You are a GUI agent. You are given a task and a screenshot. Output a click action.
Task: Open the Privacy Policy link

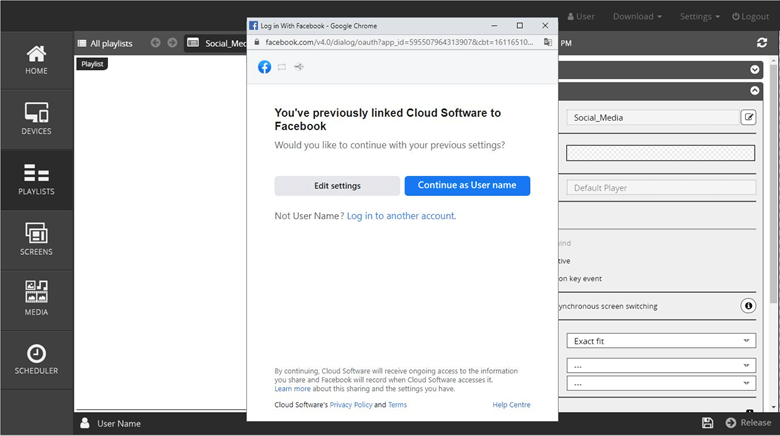[x=351, y=405]
